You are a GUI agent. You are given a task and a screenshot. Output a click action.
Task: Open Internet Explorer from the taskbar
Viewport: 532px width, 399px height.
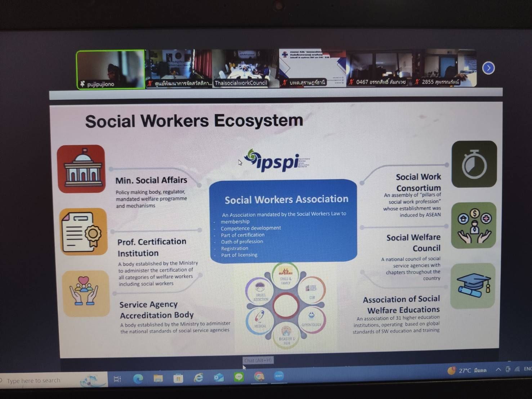click(198, 378)
